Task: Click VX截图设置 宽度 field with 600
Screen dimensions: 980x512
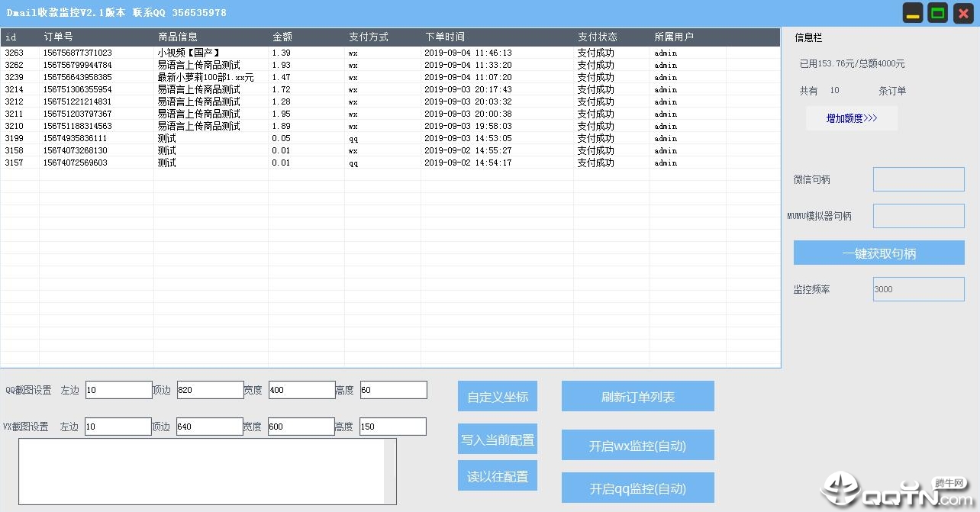Action: point(301,427)
